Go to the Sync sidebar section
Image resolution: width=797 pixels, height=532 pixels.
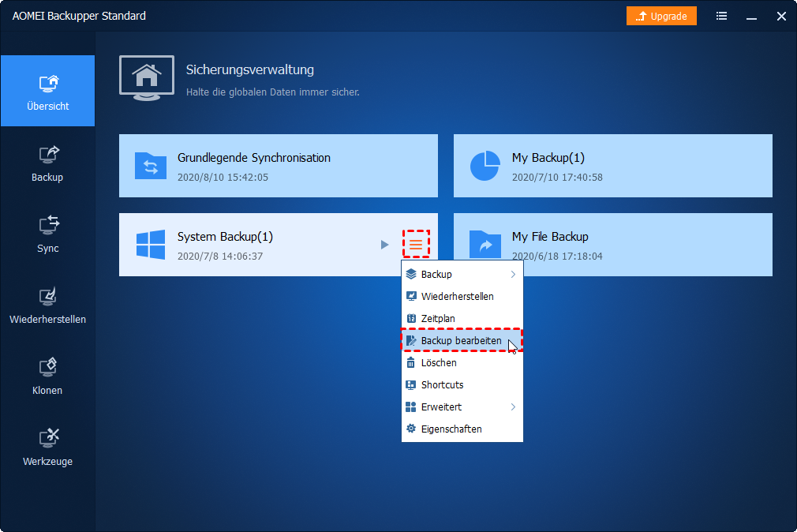(48, 234)
